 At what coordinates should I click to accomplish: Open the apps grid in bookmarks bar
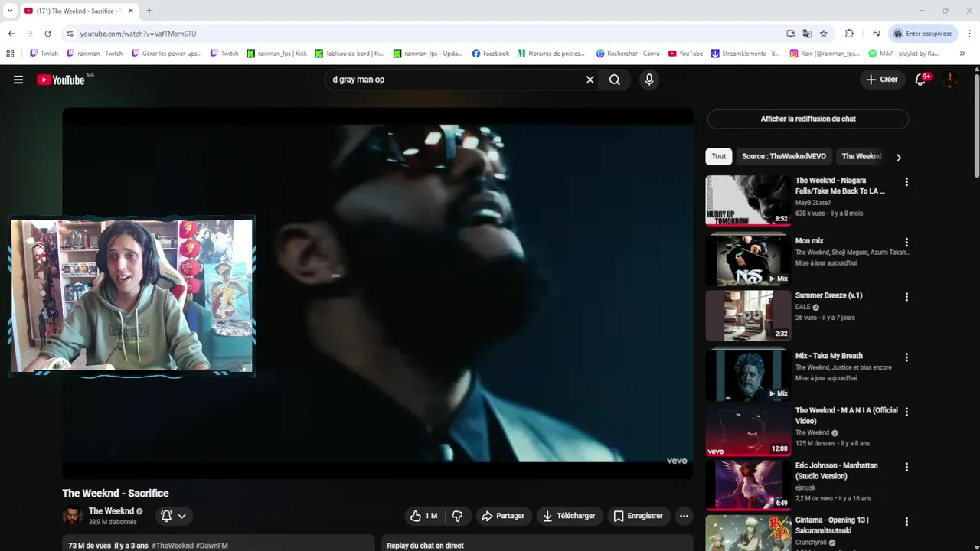[x=10, y=54]
